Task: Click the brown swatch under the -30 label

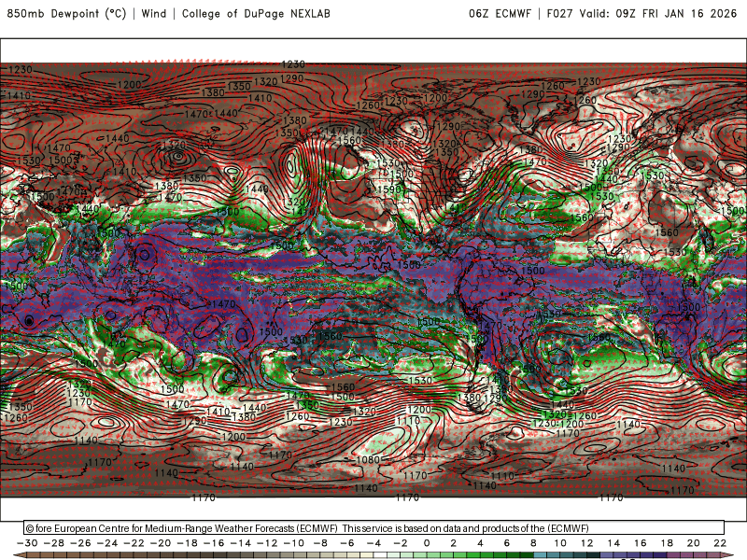Action: pos(34,556)
